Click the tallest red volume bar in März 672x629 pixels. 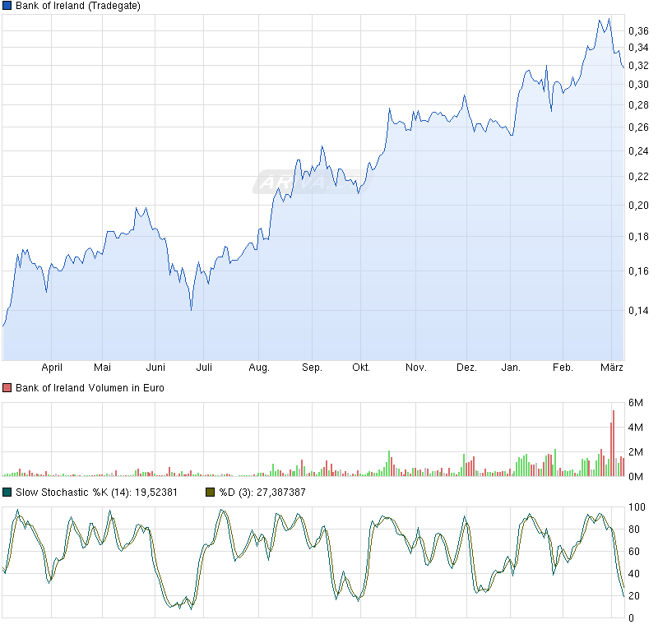(x=614, y=443)
